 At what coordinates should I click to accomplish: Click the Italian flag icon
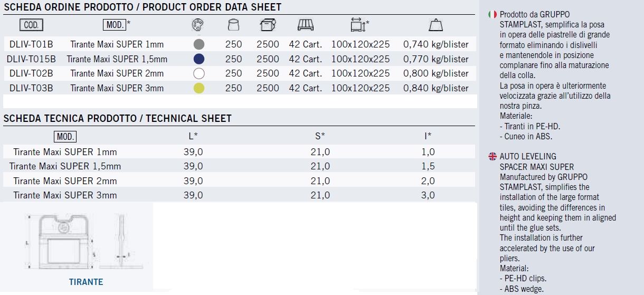pyautogui.click(x=493, y=14)
